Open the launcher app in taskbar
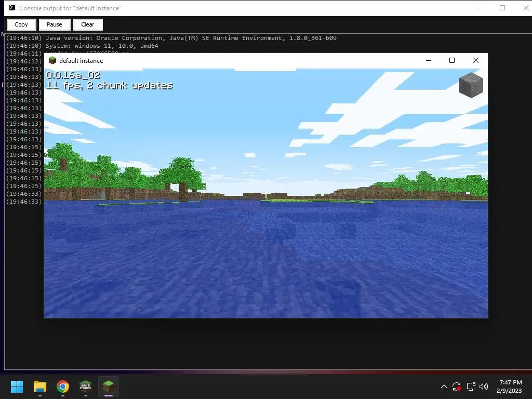Viewport: 532px width, 399px height. (86, 387)
